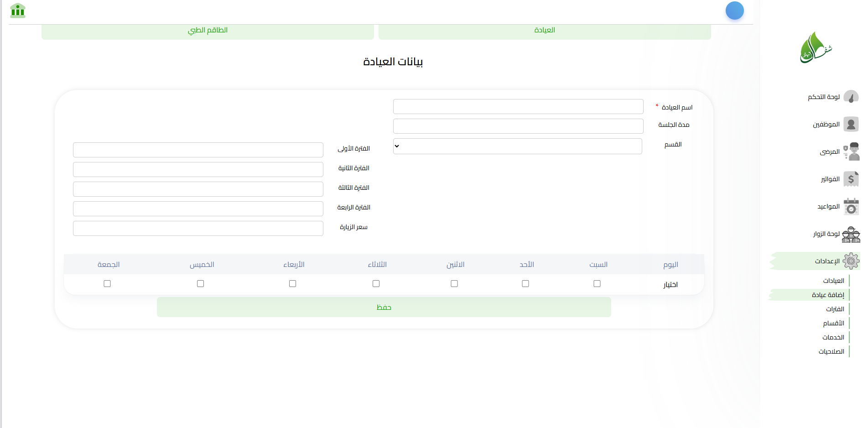Select the Clinic (العيادة) tab
The height and width of the screenshot is (428, 868).
pos(544,31)
